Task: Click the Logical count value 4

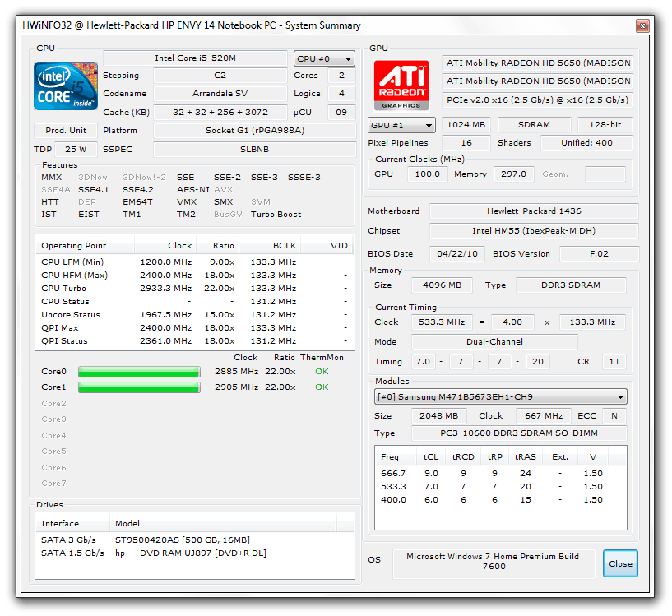Action: [341, 94]
